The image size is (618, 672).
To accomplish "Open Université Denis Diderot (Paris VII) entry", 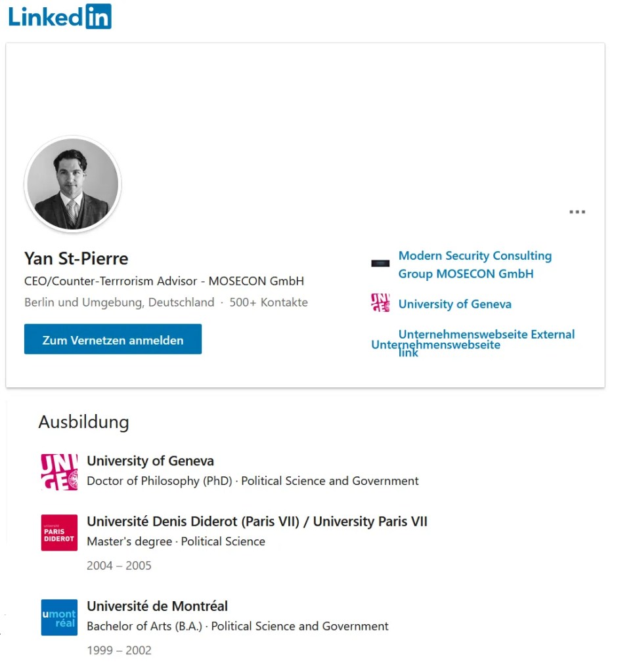I will [257, 522].
